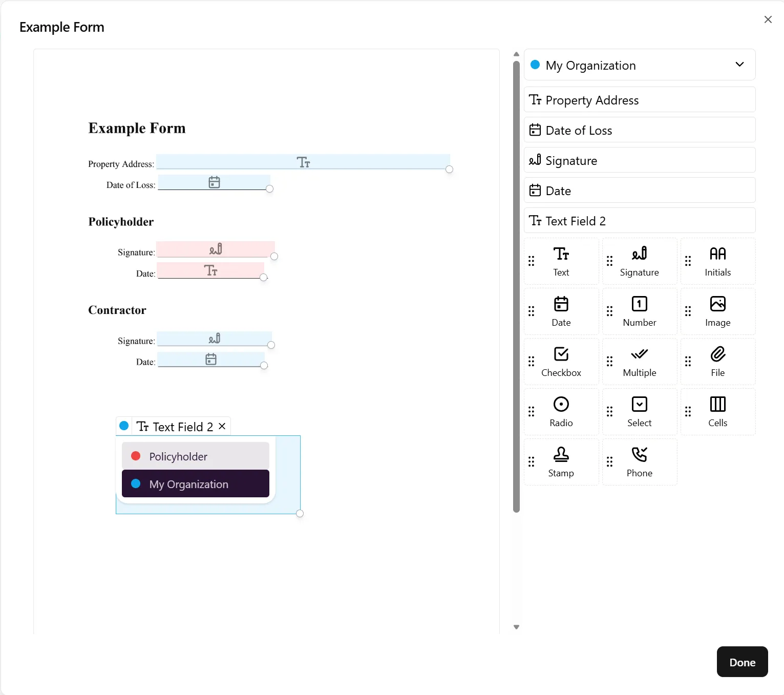Add a Checkbox field from the palette

click(561, 362)
